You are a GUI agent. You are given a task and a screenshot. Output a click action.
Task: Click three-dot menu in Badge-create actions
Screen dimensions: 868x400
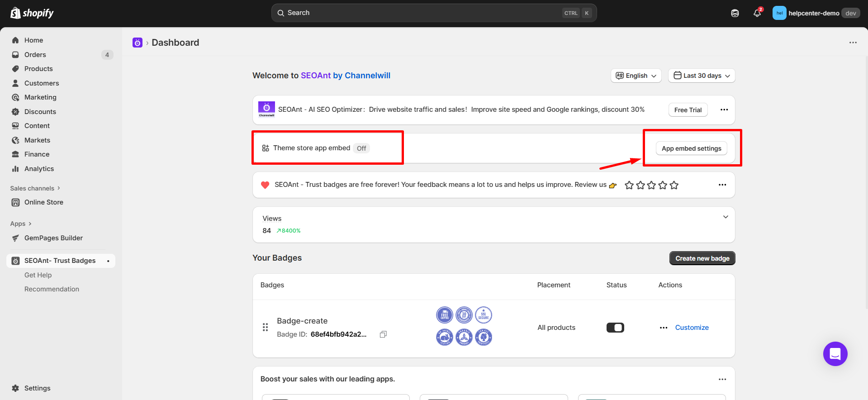[664, 328]
